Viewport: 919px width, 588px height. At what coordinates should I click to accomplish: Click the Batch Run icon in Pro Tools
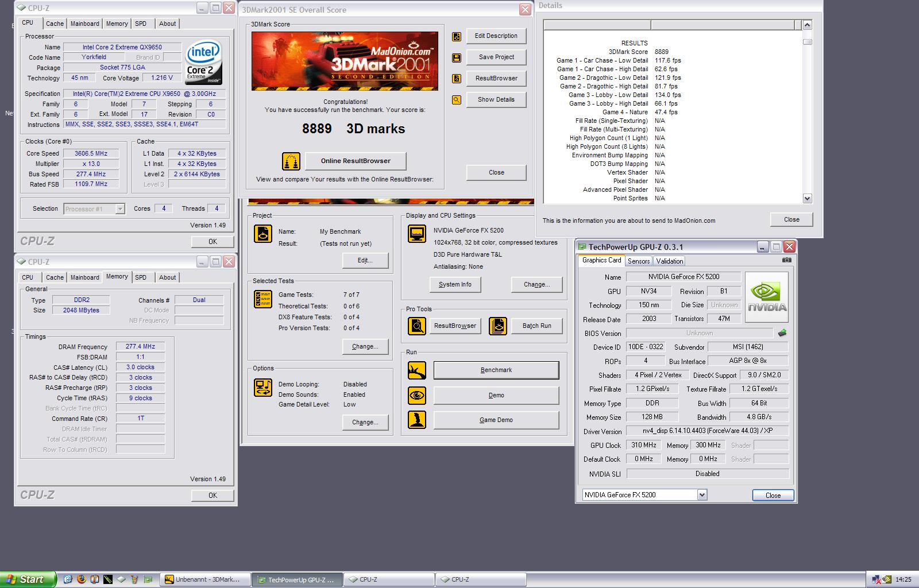[x=498, y=326]
